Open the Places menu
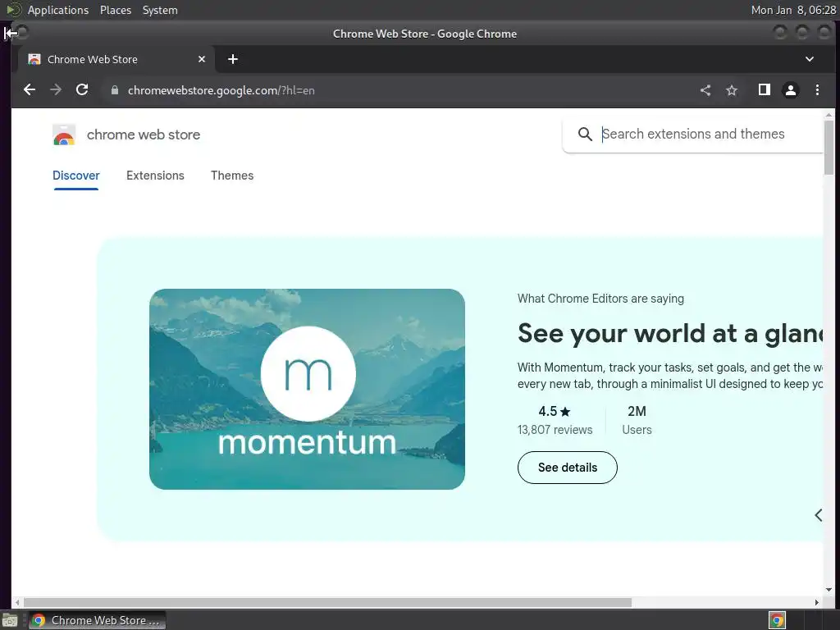The image size is (840, 630). [x=116, y=10]
